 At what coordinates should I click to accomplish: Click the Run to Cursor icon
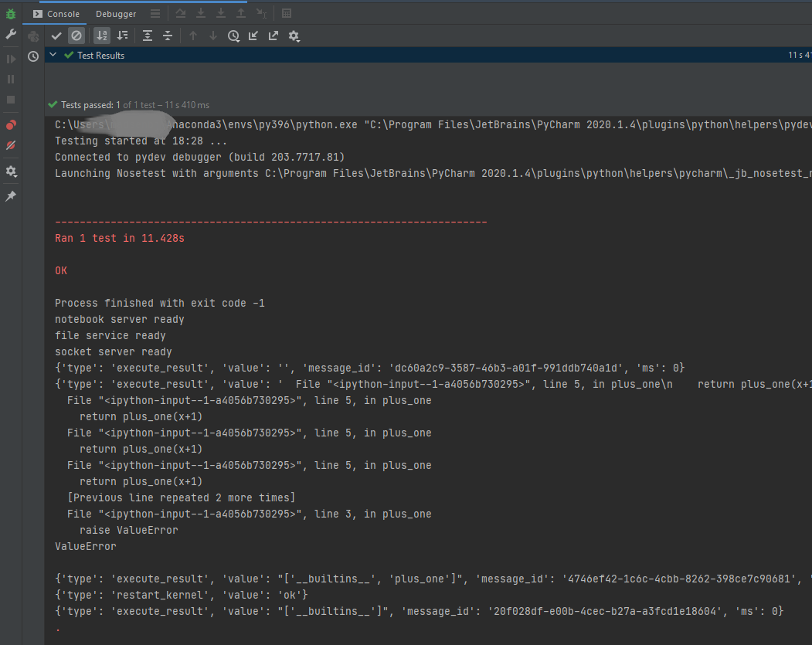[x=261, y=13]
